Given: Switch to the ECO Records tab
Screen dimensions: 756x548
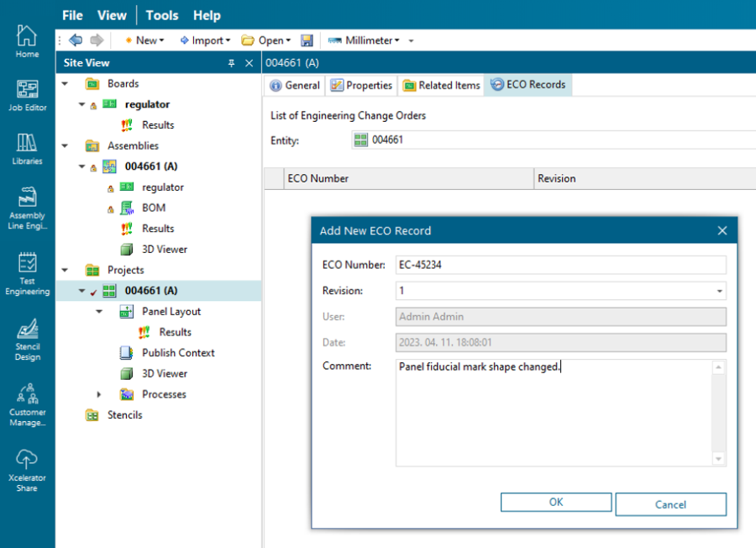Looking at the screenshot, I should (x=528, y=85).
